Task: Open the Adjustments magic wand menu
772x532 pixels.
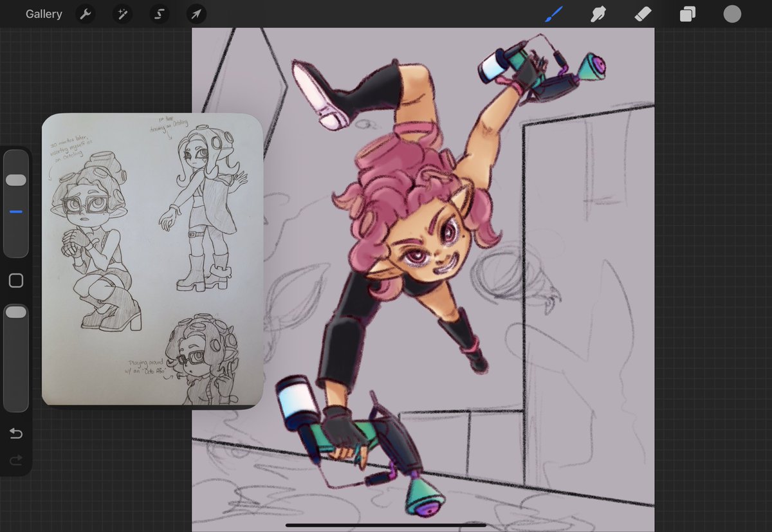Action: point(122,14)
